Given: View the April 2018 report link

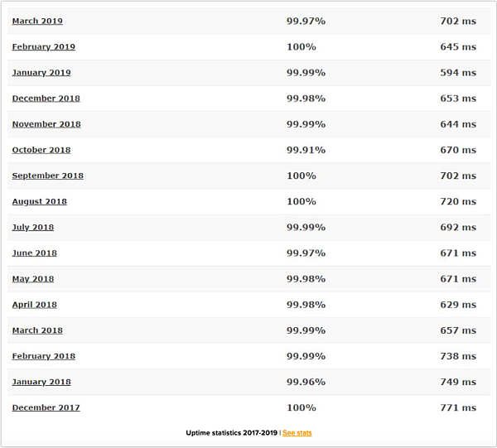Looking at the screenshot, I should tap(35, 305).
